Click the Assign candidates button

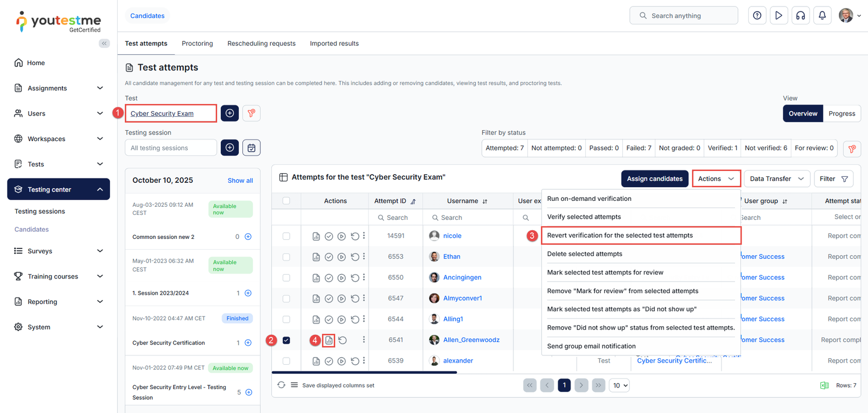[x=654, y=179]
